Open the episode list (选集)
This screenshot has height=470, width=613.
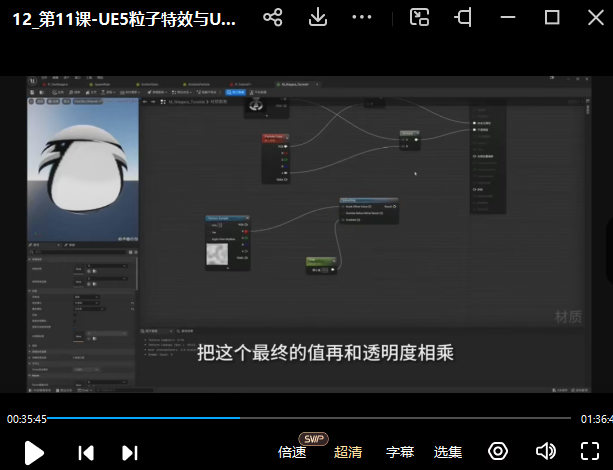coord(448,452)
